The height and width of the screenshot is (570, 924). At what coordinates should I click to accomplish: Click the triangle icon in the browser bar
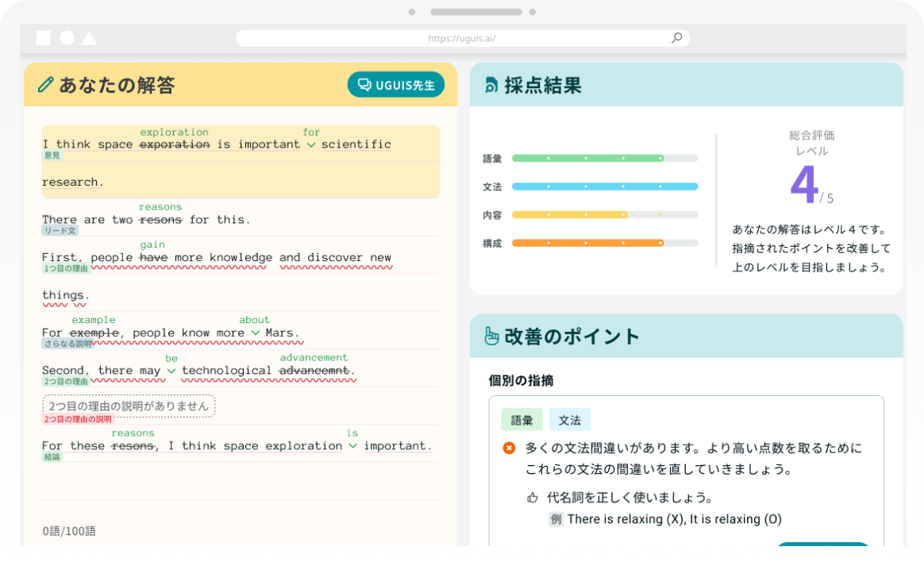pyautogui.click(x=89, y=37)
